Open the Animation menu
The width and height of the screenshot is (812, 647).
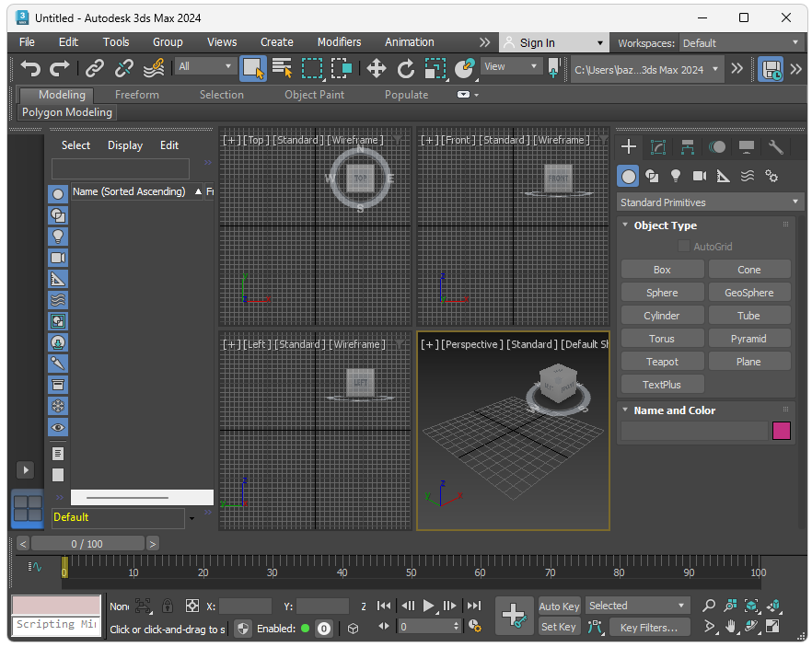click(409, 42)
